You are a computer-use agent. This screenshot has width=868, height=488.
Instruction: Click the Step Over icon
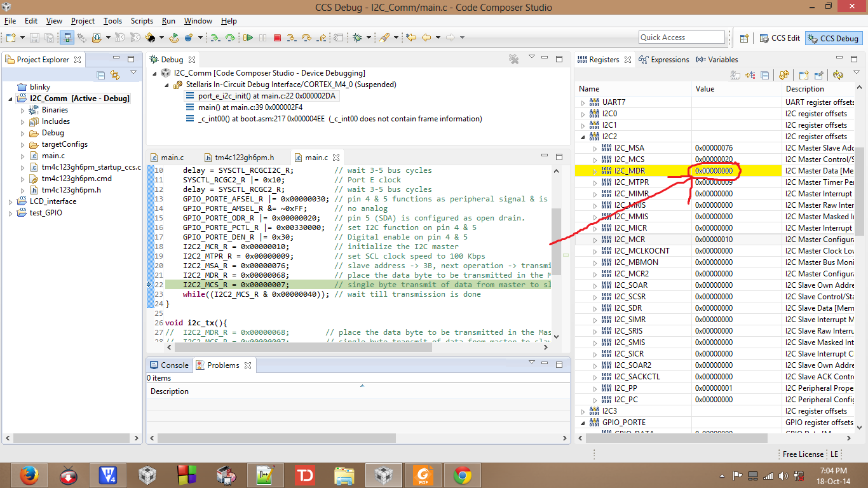coord(306,38)
